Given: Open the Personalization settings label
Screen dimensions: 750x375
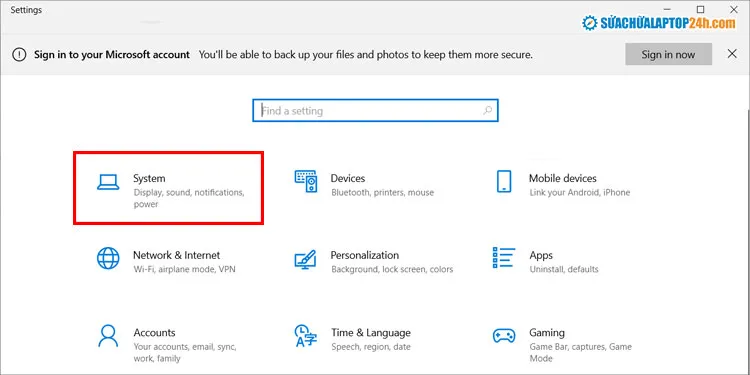Looking at the screenshot, I should tap(364, 255).
